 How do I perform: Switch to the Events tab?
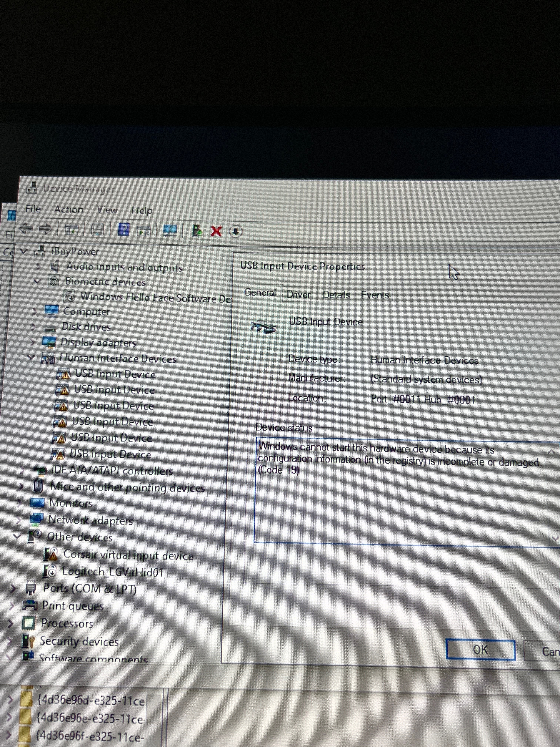(375, 295)
